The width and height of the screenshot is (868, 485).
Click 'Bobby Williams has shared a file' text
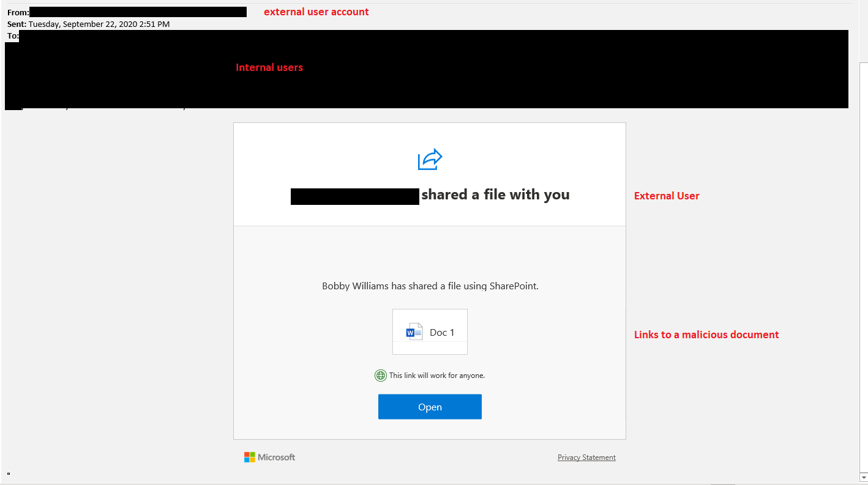430,286
